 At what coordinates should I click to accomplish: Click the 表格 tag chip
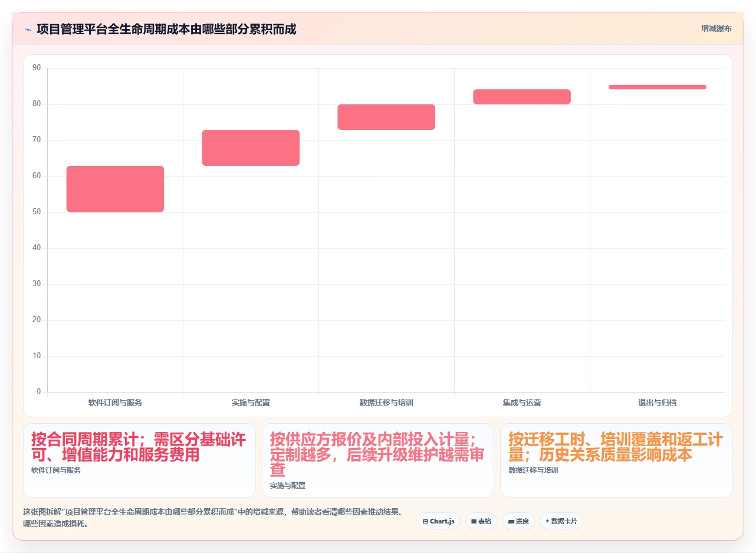[481, 521]
